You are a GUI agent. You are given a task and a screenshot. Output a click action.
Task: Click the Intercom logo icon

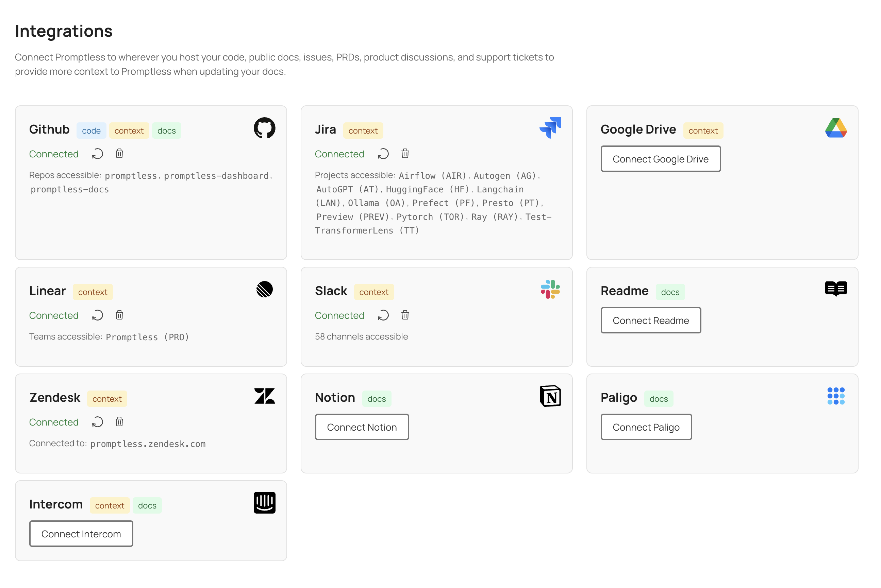pyautogui.click(x=265, y=502)
